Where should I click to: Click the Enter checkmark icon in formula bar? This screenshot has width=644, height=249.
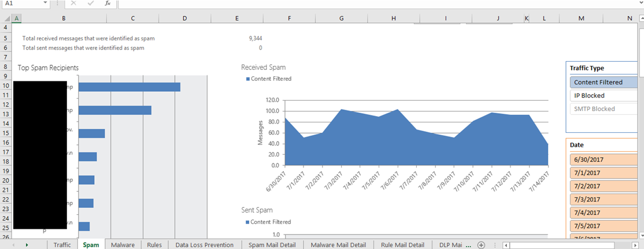coord(90,3)
